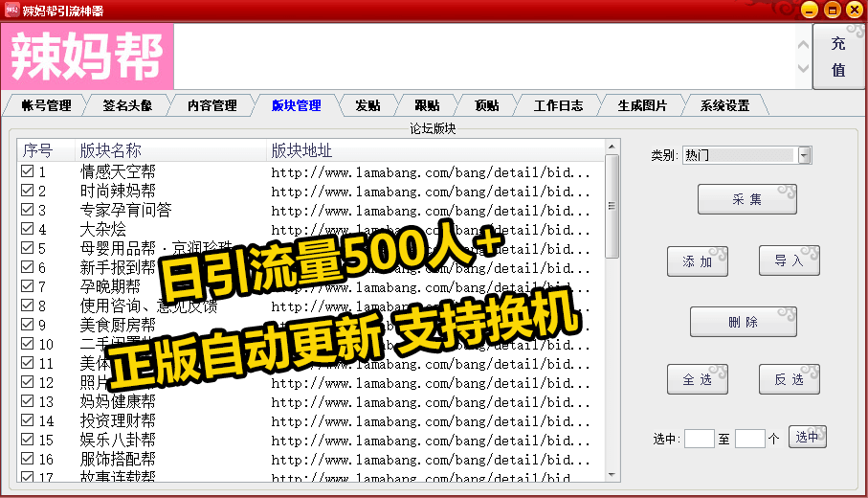Click top banner scroll up arrow
868x498 pixels.
[803, 45]
